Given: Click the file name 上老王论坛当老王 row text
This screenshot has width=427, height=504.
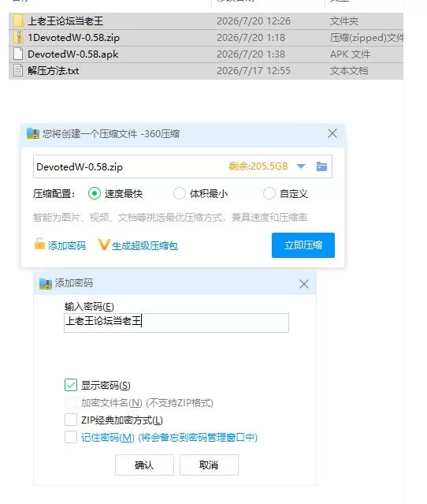Looking at the screenshot, I should [x=65, y=21].
